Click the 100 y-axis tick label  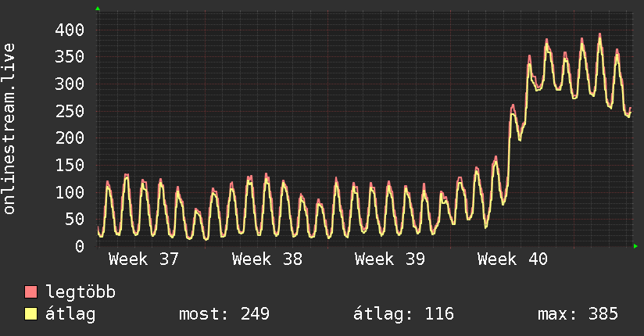click(x=70, y=192)
